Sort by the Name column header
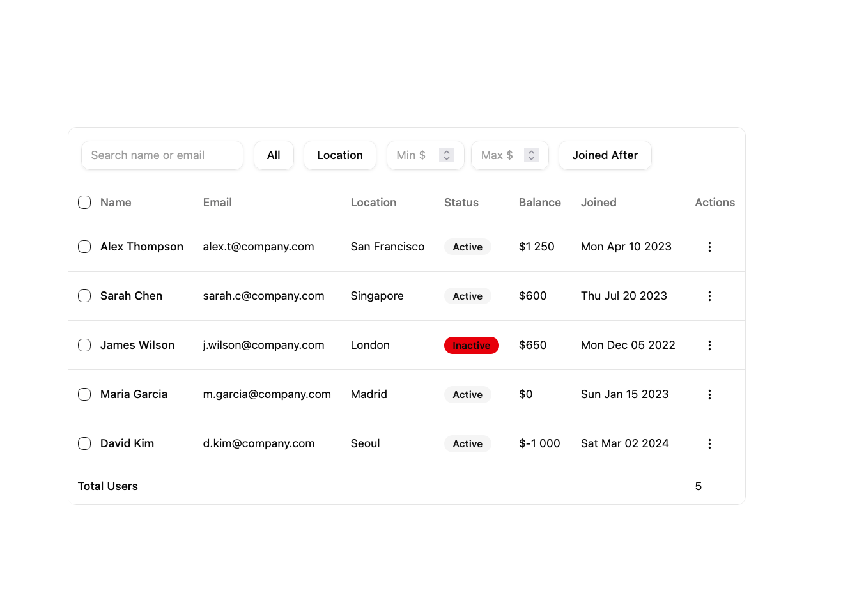 116,203
